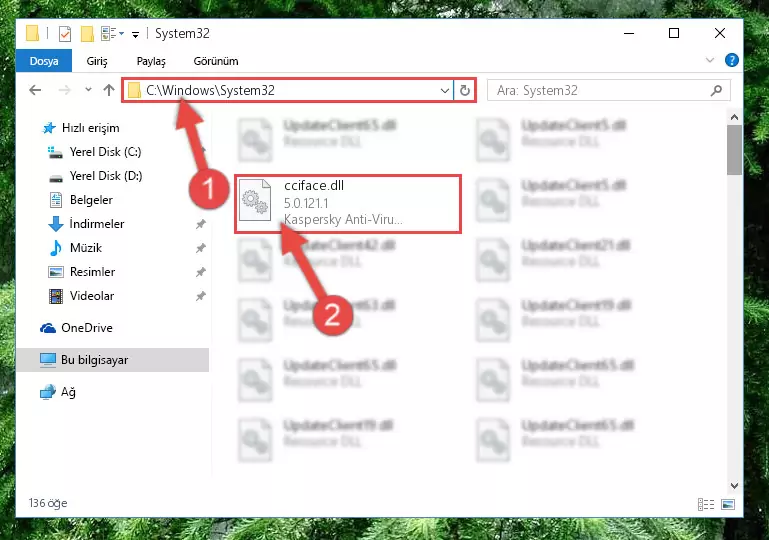This screenshot has height=540, width=769.
Task: Open Help with the blue question mark icon
Action: click(x=731, y=60)
